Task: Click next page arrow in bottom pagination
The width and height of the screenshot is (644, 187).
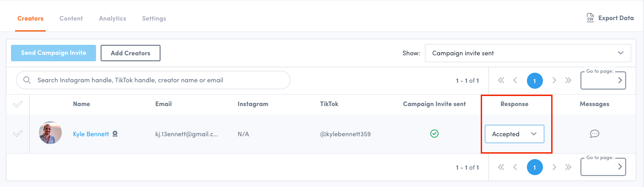Action: pyautogui.click(x=554, y=167)
